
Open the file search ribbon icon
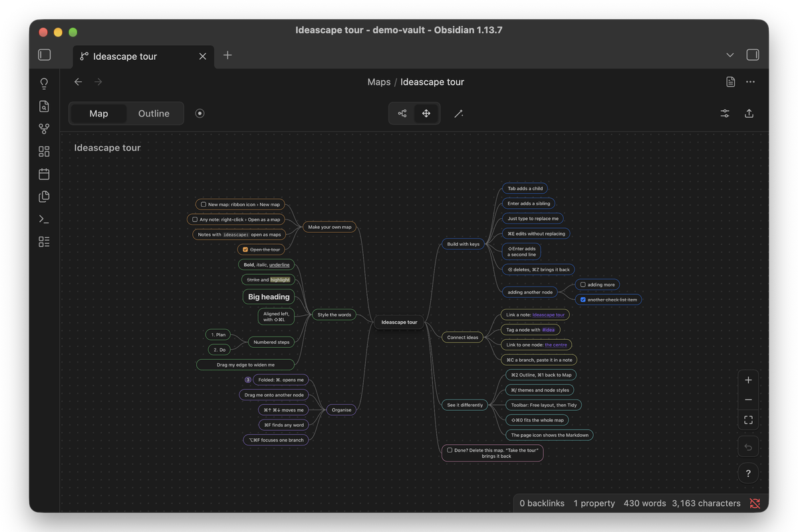pyautogui.click(x=44, y=106)
